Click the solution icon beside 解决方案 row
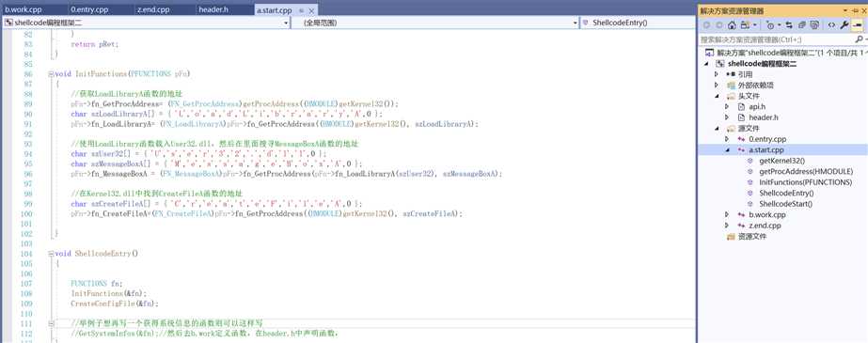The image size is (868, 343). pos(709,54)
